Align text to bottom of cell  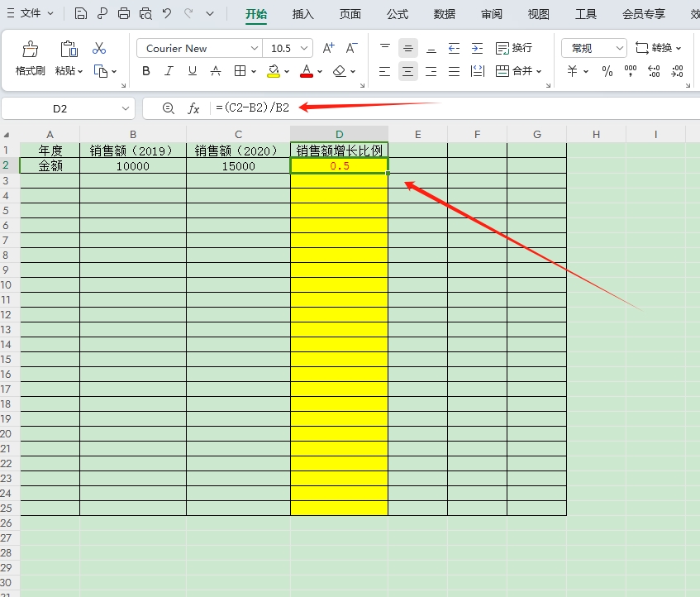431,48
